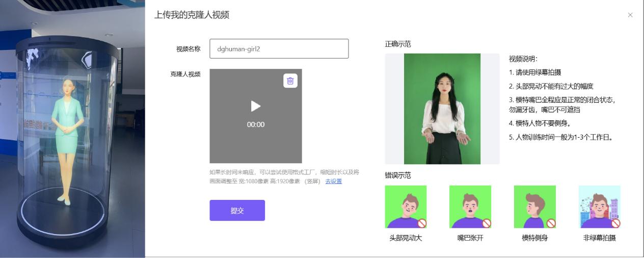Play the uploaded clone video preview

pyautogui.click(x=256, y=106)
